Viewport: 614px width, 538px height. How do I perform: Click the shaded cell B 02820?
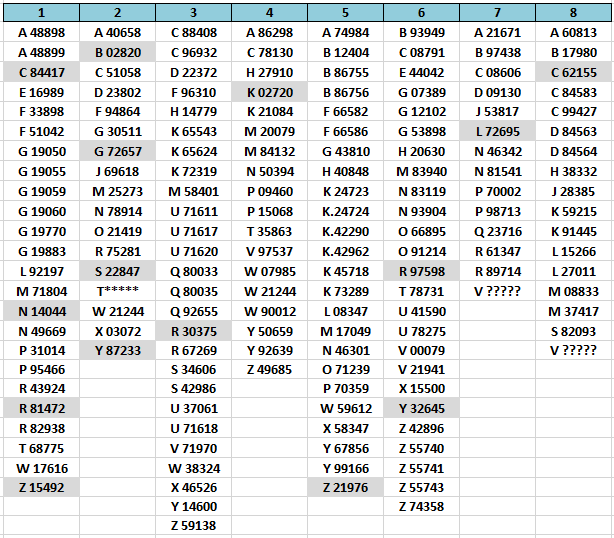[x=117, y=52]
